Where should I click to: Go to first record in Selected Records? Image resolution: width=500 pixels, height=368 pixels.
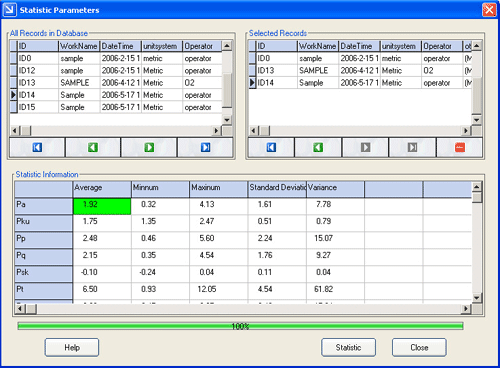pyautogui.click(x=271, y=147)
